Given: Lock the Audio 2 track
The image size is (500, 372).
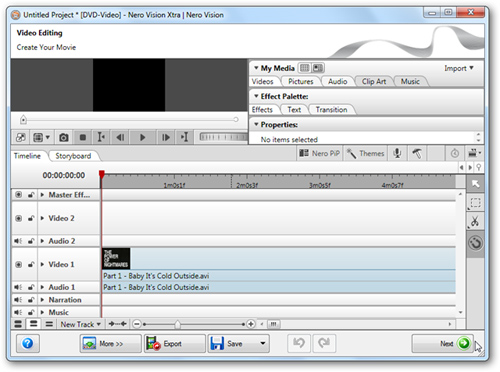Looking at the screenshot, I should pos(31,241).
